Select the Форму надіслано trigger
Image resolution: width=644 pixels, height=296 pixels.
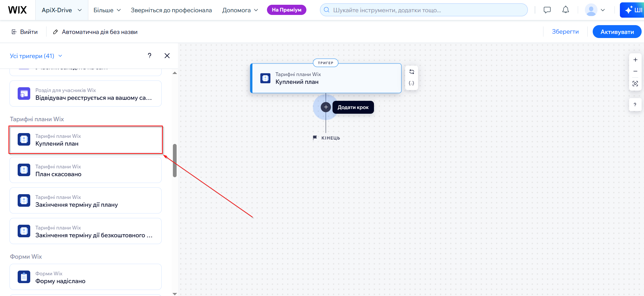[86, 277]
